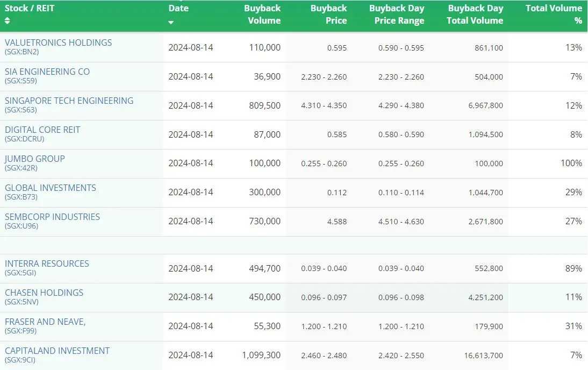The width and height of the screenshot is (588, 370).
Task: Select buyback volume 494,700
Action: click(x=265, y=268)
